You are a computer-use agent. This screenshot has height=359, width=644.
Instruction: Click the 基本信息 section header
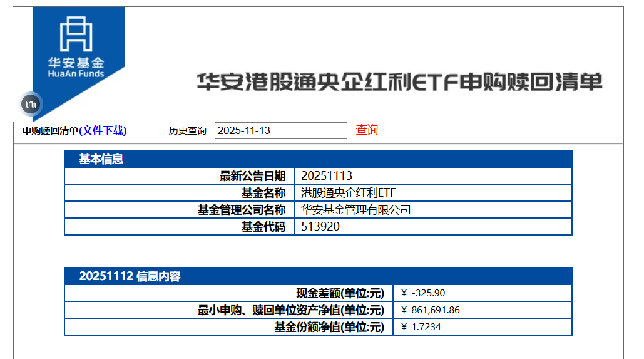318,159
